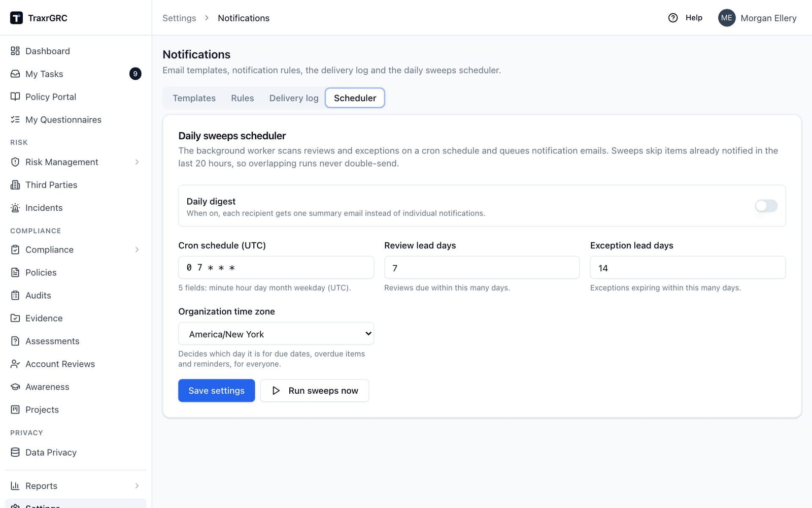
Task: Focus the Cron schedule (UTC) field
Action: 276,267
